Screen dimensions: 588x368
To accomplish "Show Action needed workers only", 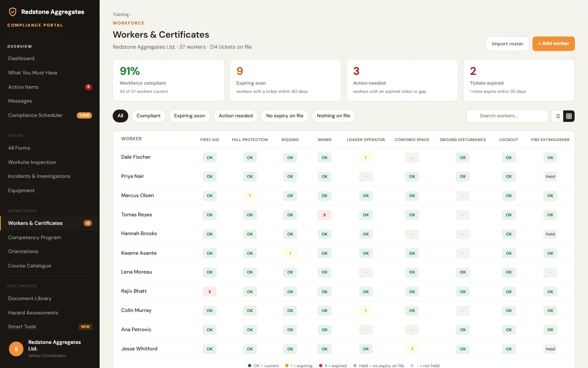I will pos(236,116).
